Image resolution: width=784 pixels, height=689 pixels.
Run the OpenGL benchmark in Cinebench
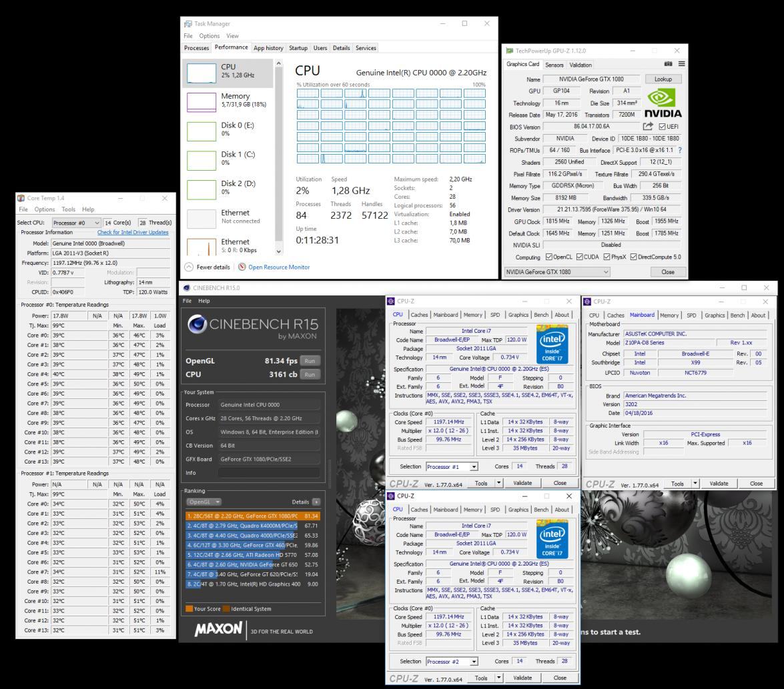pyautogui.click(x=310, y=361)
